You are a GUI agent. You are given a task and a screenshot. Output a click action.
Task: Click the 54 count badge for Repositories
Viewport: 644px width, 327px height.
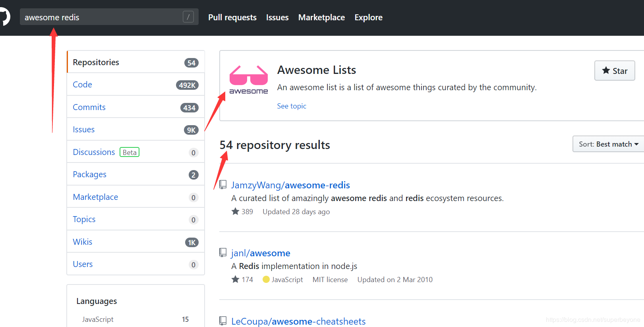191,63
